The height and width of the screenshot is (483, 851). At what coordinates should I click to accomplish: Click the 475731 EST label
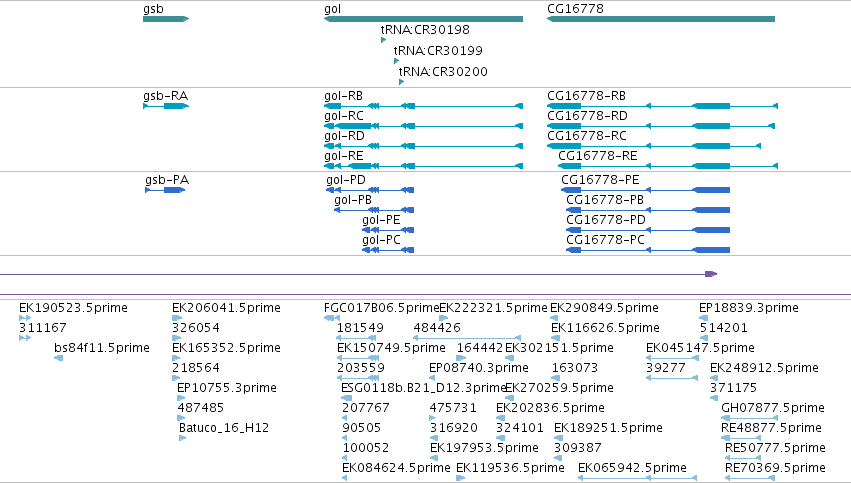[x=453, y=409]
